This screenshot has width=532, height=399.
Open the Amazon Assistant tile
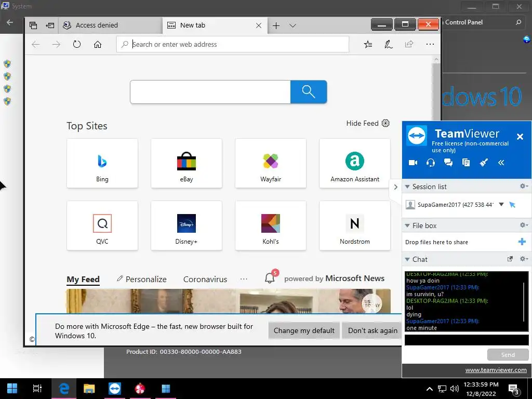355,163
